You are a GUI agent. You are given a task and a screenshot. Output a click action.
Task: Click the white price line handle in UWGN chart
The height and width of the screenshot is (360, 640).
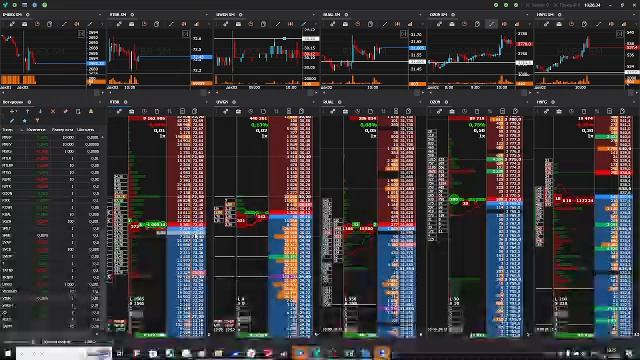tap(284, 38)
